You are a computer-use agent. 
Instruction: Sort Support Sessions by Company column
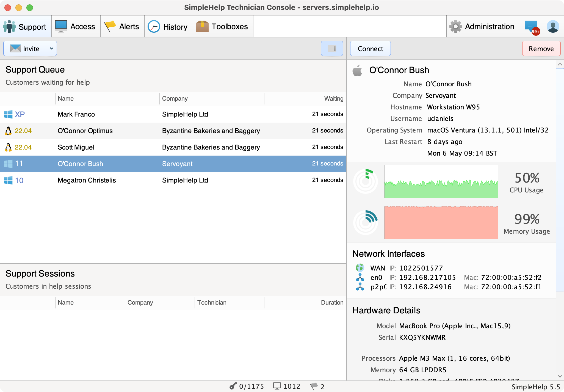(160, 303)
